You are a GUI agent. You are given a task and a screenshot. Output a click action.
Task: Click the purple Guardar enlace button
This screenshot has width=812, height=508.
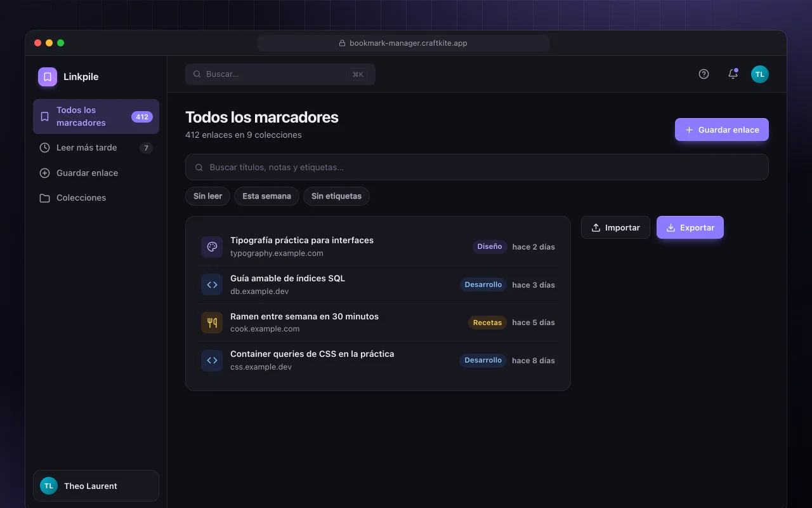pos(722,130)
